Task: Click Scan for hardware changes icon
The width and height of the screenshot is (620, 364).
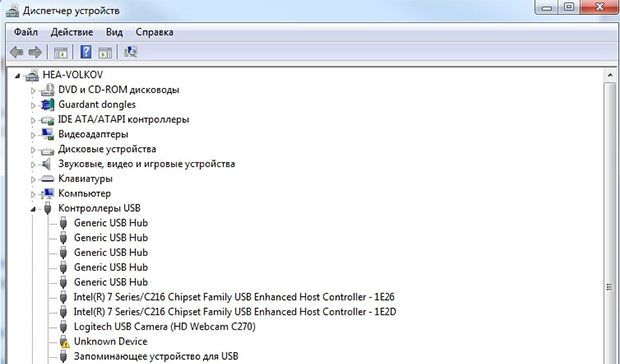Action: pos(130,52)
